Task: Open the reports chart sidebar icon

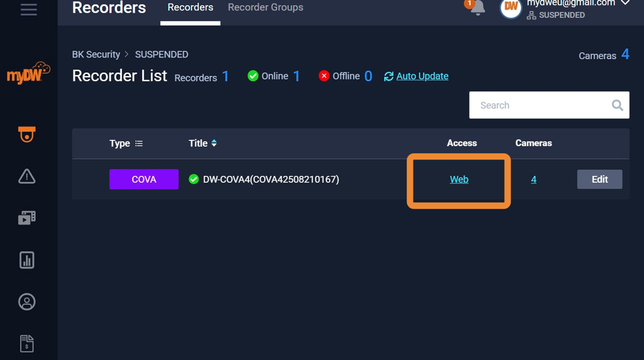Action: click(x=26, y=260)
